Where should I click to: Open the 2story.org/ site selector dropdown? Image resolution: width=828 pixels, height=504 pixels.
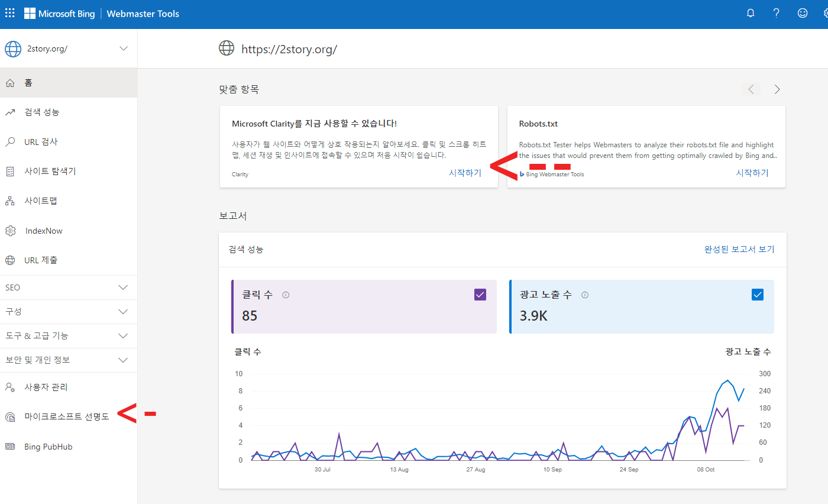coord(69,49)
